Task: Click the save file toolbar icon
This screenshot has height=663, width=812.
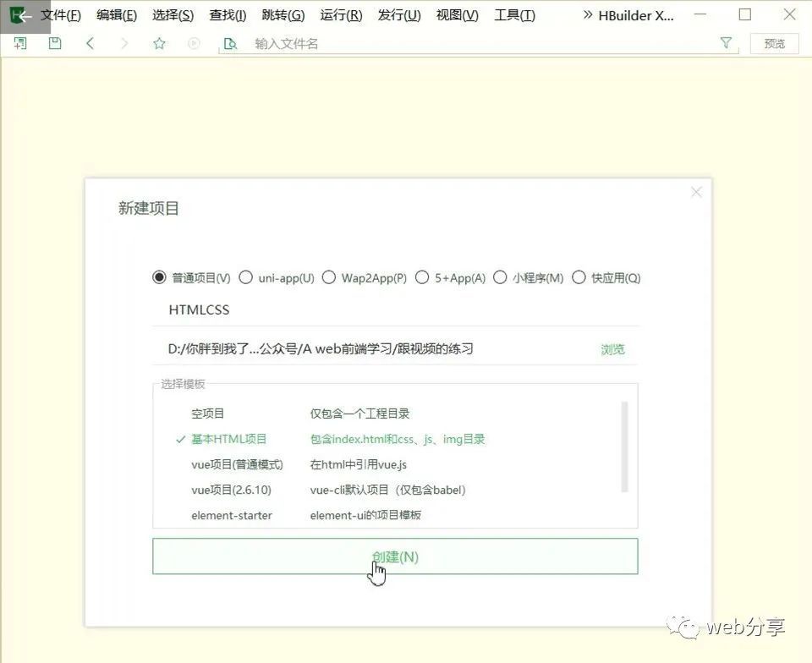Action: [55, 43]
